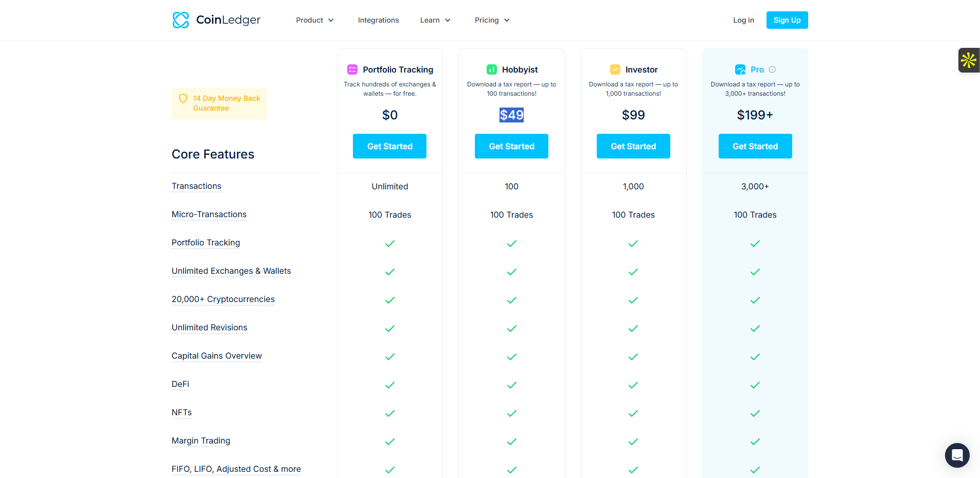Click the yellow asterisk extension icon
The image size is (980, 478).
(x=969, y=60)
